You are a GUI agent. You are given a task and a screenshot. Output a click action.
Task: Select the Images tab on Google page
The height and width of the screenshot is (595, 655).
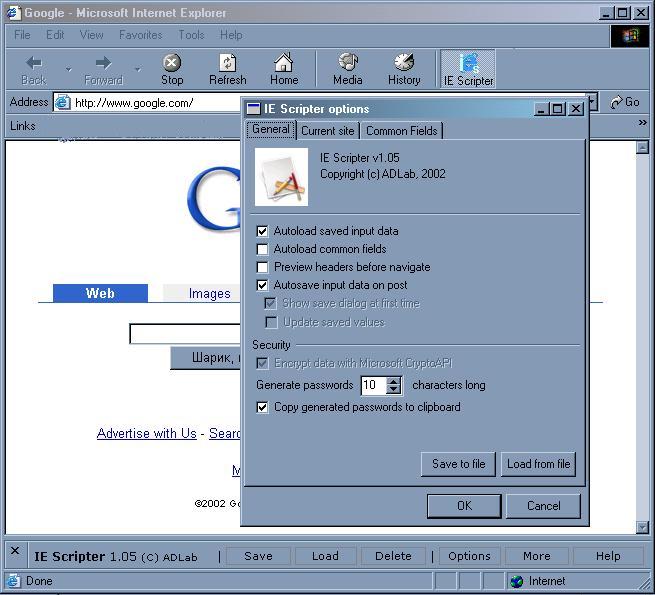202,293
